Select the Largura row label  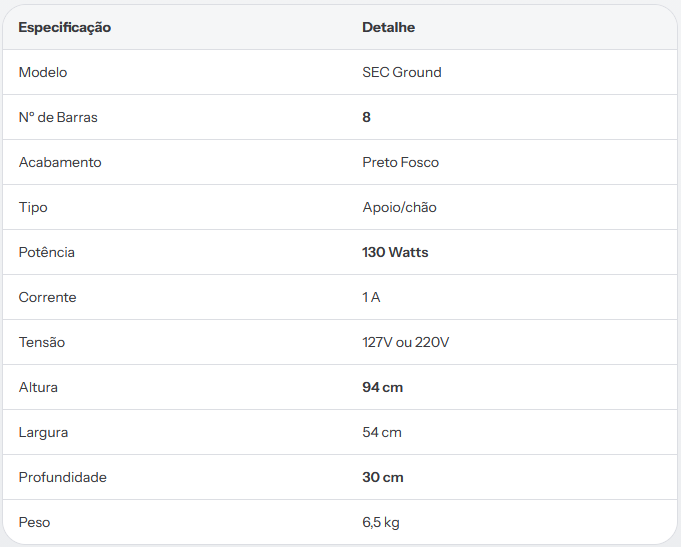(x=43, y=432)
